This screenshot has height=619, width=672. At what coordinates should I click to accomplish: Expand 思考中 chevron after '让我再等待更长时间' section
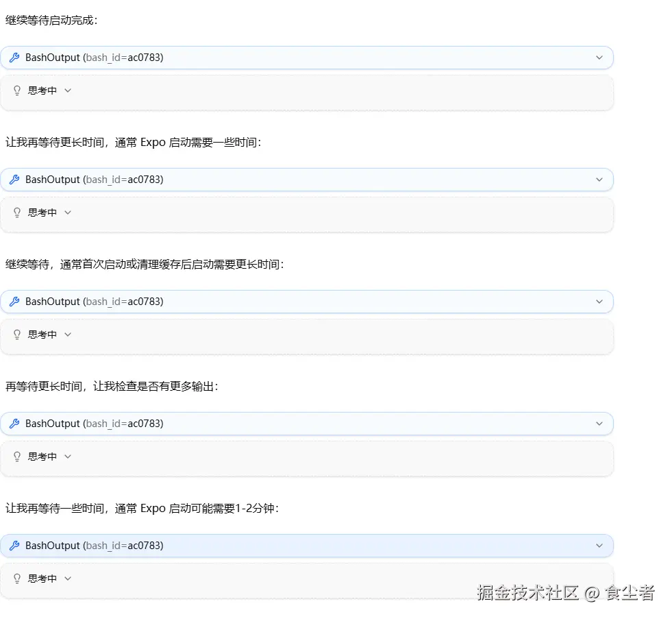pyautogui.click(x=68, y=213)
